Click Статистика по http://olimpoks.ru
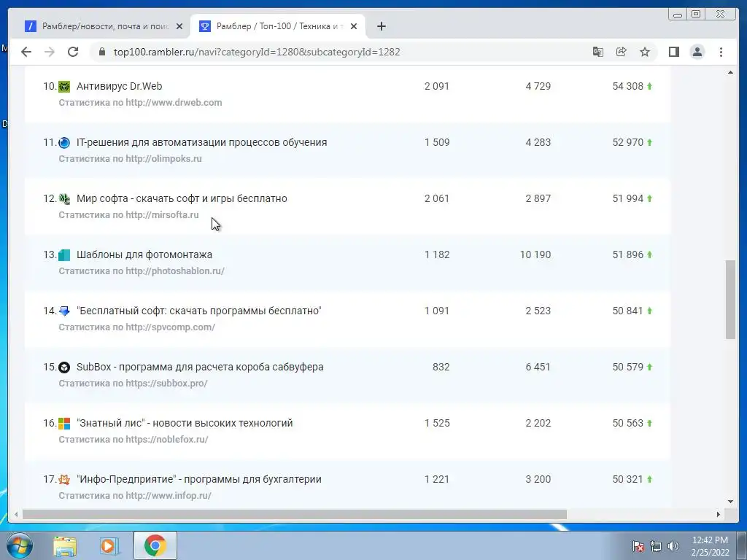This screenshot has height=560, width=747. click(x=130, y=158)
